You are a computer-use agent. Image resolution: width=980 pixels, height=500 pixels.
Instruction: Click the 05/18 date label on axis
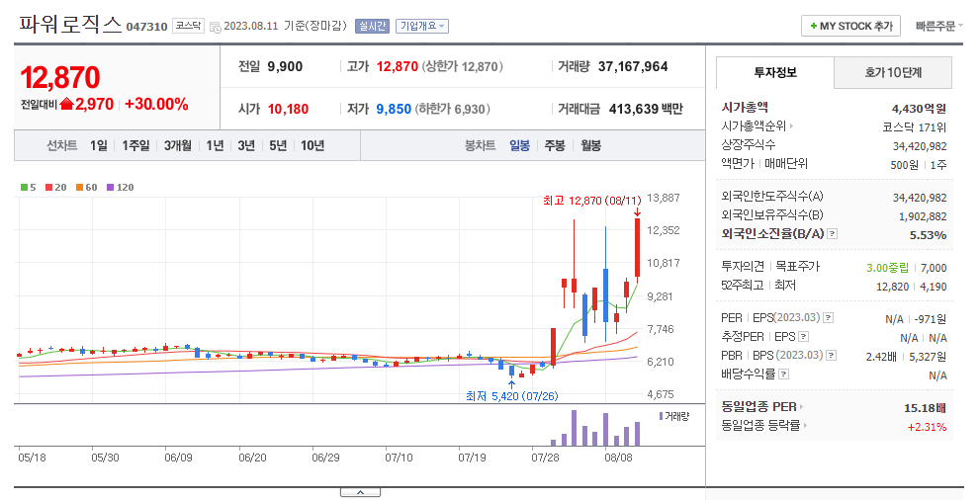32,458
